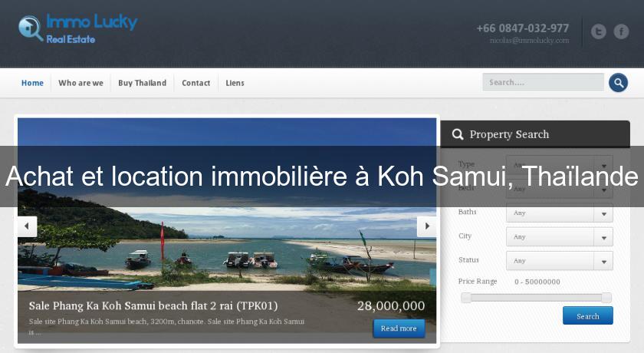Click the blue round search icon button
This screenshot has height=353, width=644.
tap(618, 83)
